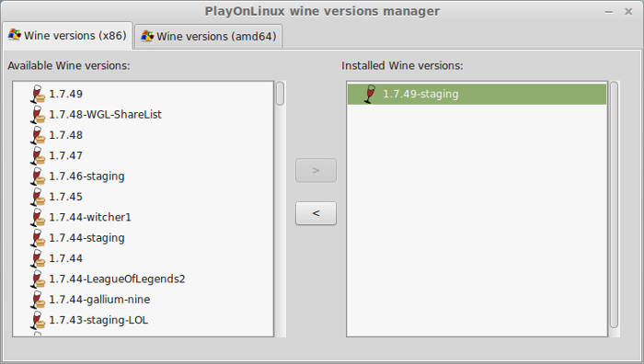Image resolution: width=644 pixels, height=364 pixels.
Task: Click the available versions scrollbar thumb
Action: [x=280, y=94]
